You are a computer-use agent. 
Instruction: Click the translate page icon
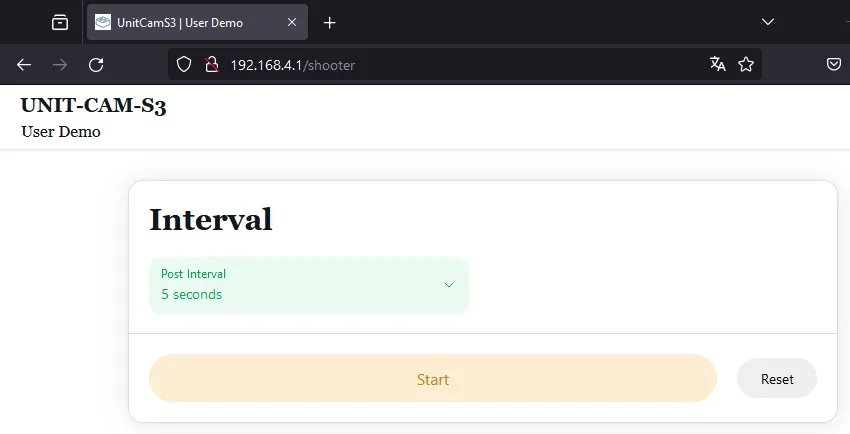(x=717, y=65)
